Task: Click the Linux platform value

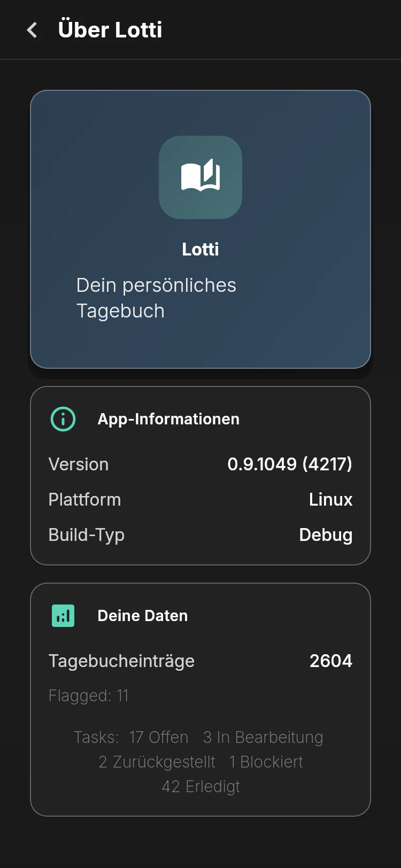Action: click(x=331, y=499)
